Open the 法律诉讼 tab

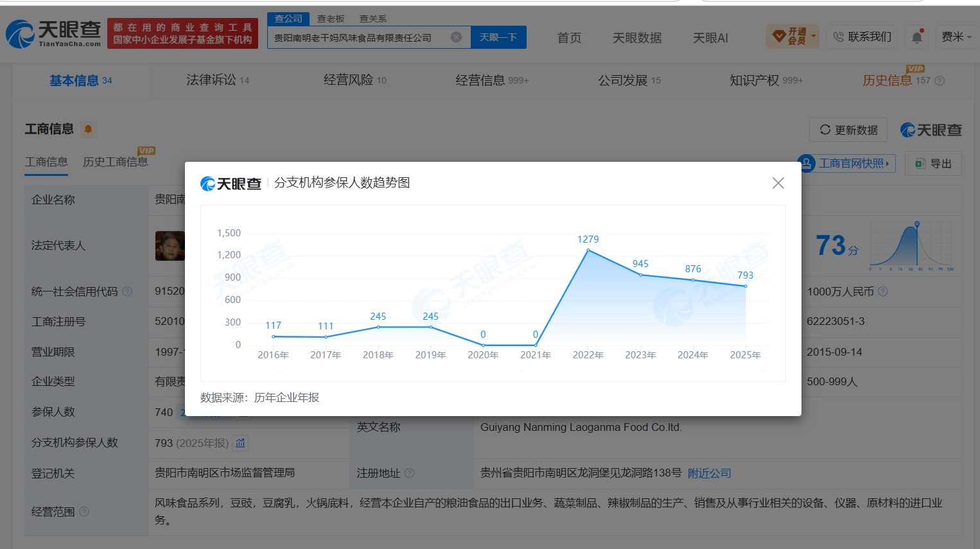pos(218,80)
